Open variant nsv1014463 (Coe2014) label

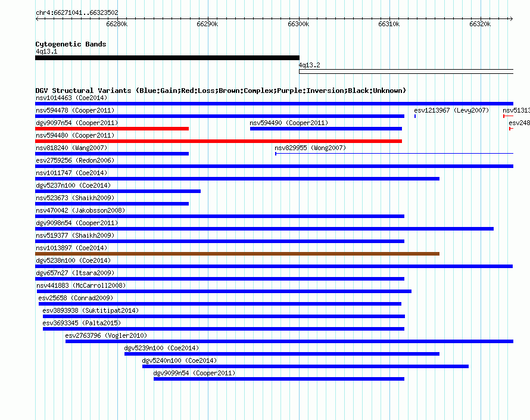point(71,98)
